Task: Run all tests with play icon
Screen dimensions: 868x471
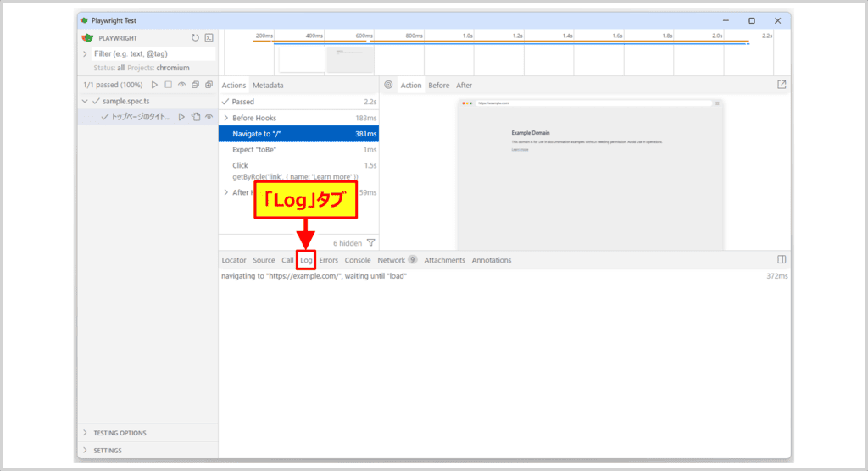Action: tap(154, 85)
